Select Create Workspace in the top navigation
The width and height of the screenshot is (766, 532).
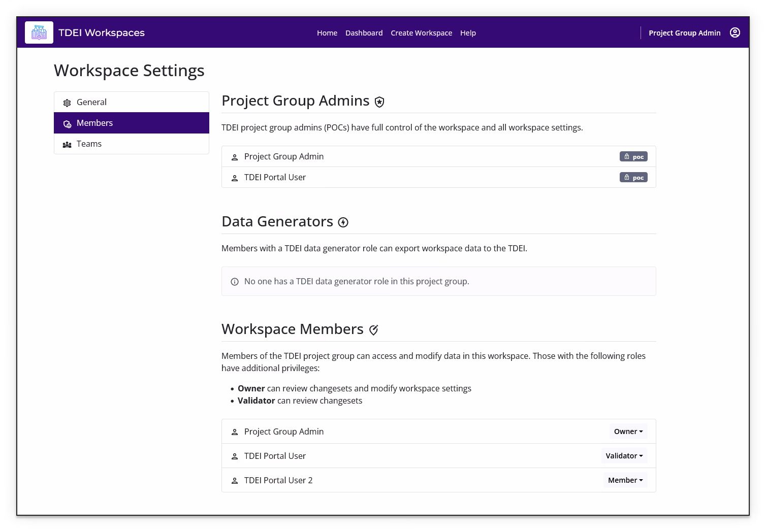pos(422,33)
